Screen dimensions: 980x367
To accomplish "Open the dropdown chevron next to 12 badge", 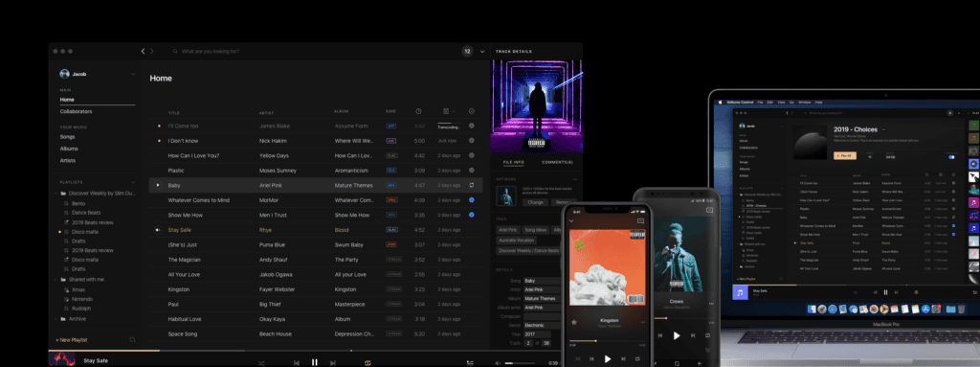I will click(482, 52).
